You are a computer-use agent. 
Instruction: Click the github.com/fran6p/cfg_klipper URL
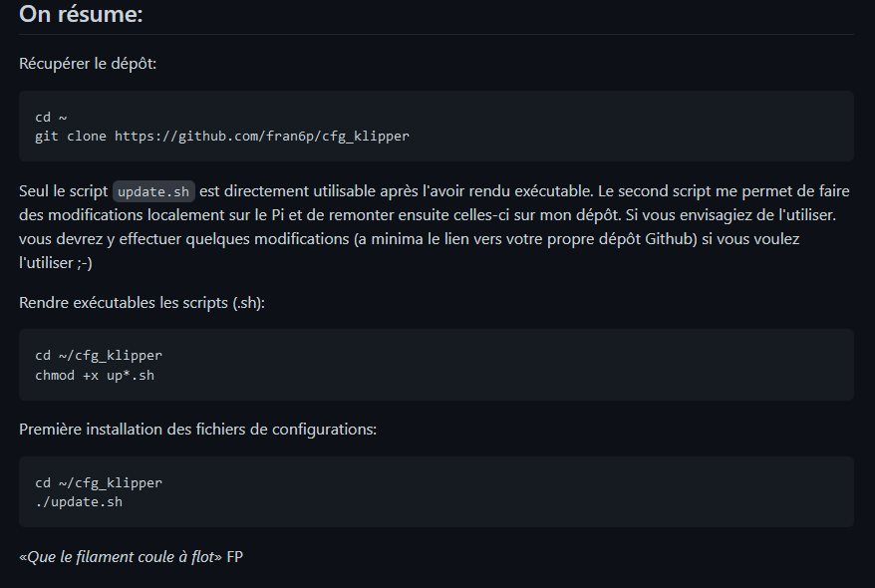tap(261, 136)
